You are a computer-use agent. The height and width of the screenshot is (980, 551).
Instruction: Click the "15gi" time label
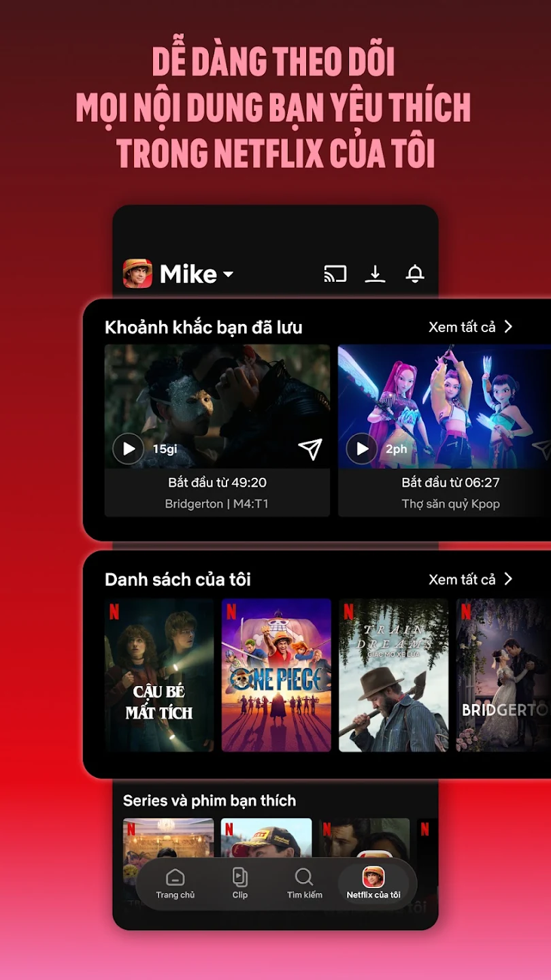[x=165, y=449]
